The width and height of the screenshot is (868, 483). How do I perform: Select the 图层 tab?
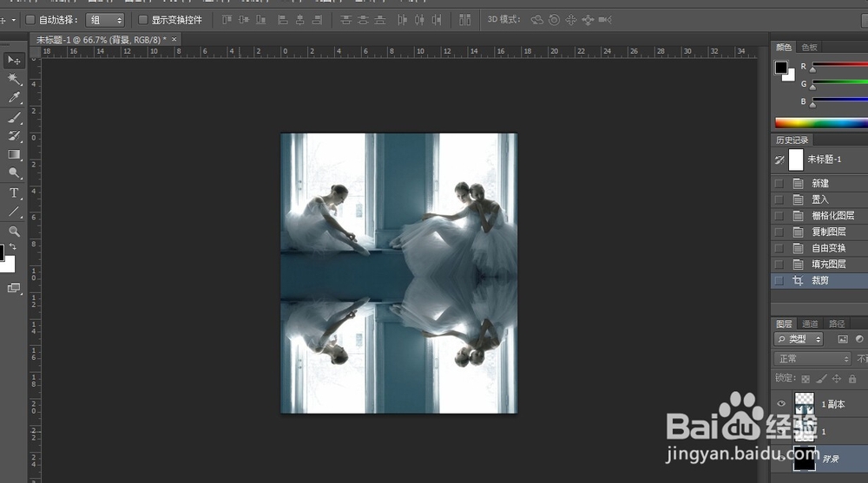pyautogui.click(x=784, y=324)
